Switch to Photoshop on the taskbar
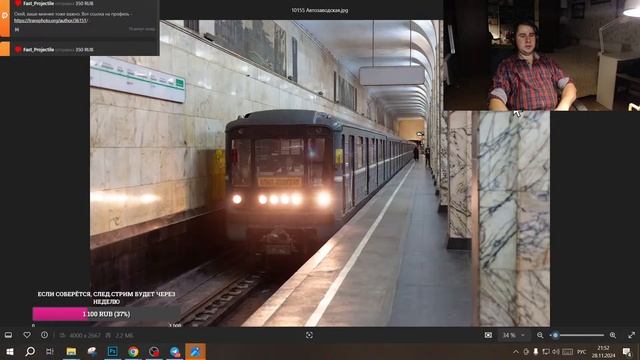This screenshot has height=360, width=640. [113, 351]
